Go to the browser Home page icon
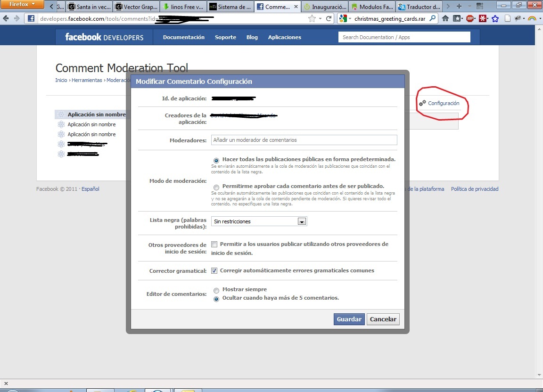 (445, 19)
